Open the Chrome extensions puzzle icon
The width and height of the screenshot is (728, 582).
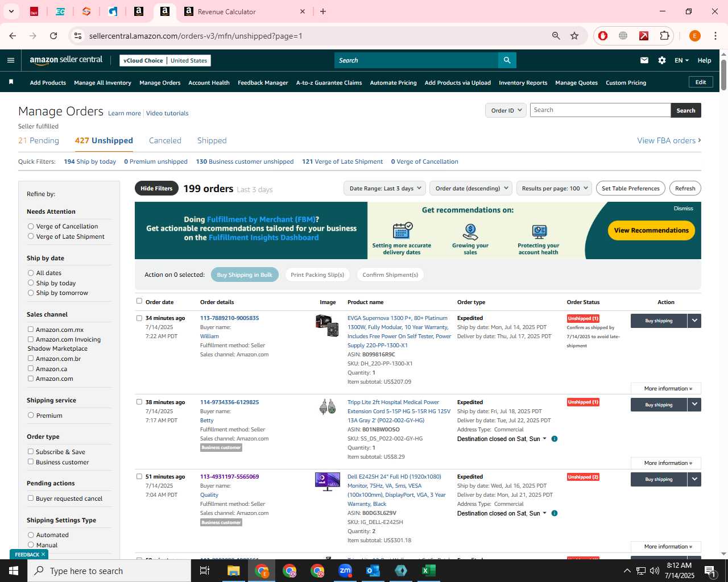click(x=664, y=36)
